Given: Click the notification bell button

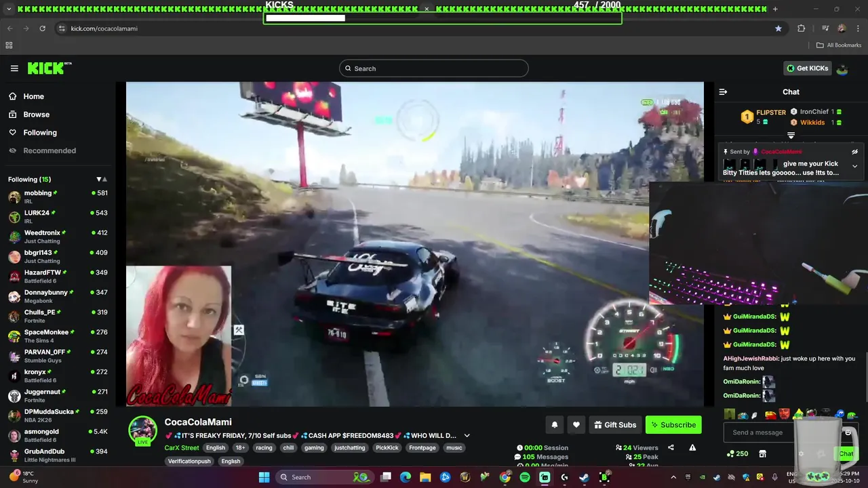Looking at the screenshot, I should 554,425.
